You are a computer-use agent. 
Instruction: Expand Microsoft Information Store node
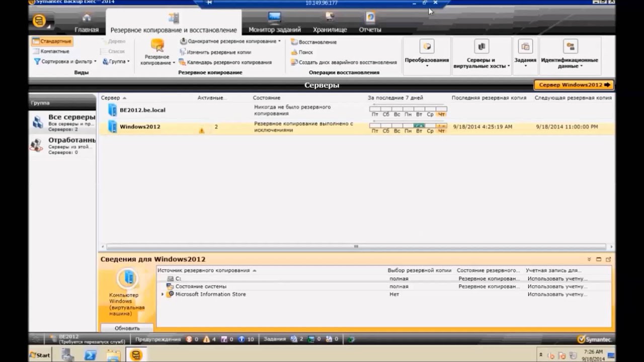(x=162, y=294)
